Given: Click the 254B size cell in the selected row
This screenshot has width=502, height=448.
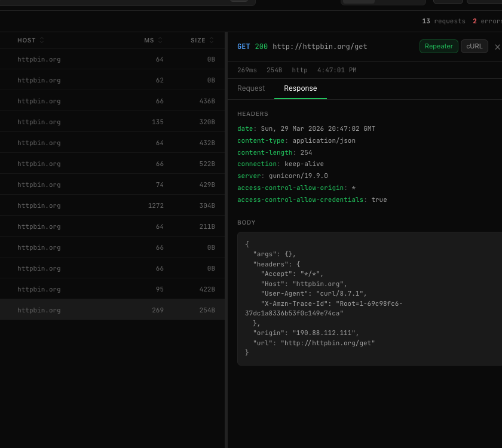Looking at the screenshot, I should pyautogui.click(x=207, y=310).
